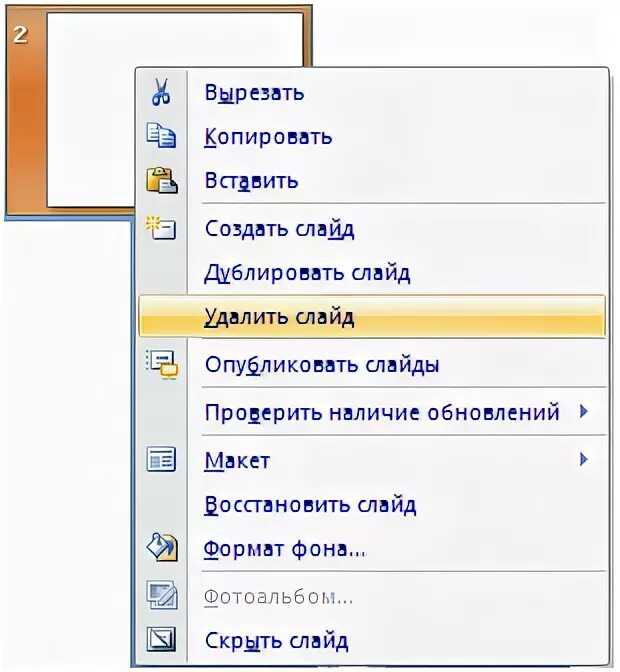Click the Publish Slides icon

(162, 365)
